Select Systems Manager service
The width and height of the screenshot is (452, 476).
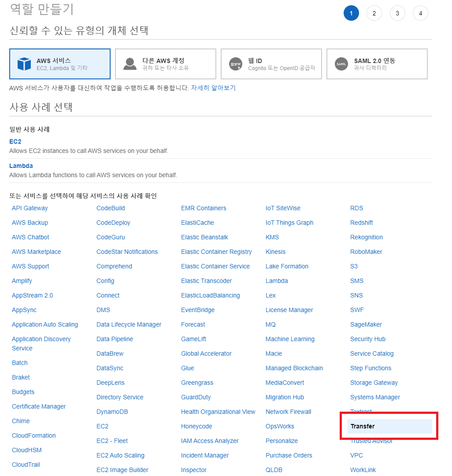[x=375, y=397]
